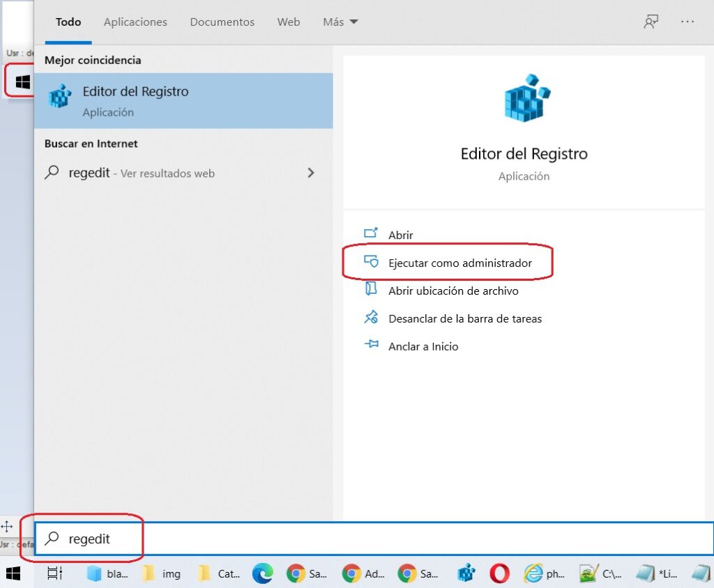Click Abrir to launch Registry Editor
Viewport: 714px width, 588px height.
click(400, 235)
